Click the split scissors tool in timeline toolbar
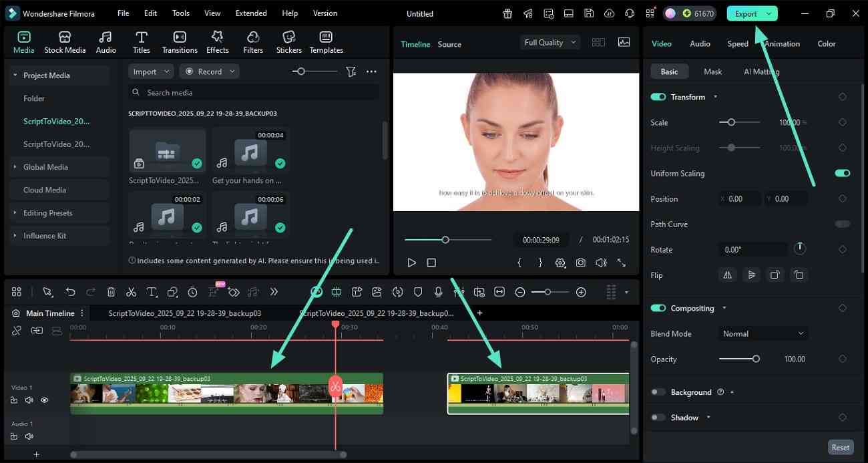Image resolution: width=868 pixels, height=463 pixels. click(132, 292)
